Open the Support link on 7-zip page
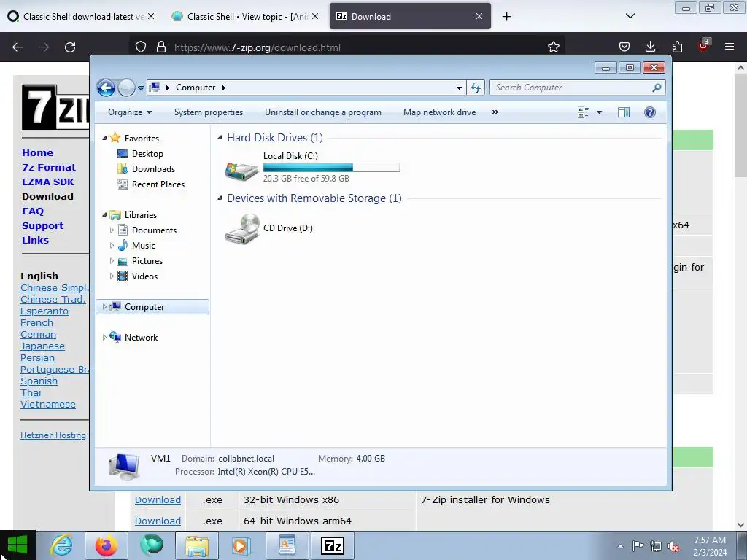Screen dimensions: 747x560 pyautogui.click(x=42, y=226)
